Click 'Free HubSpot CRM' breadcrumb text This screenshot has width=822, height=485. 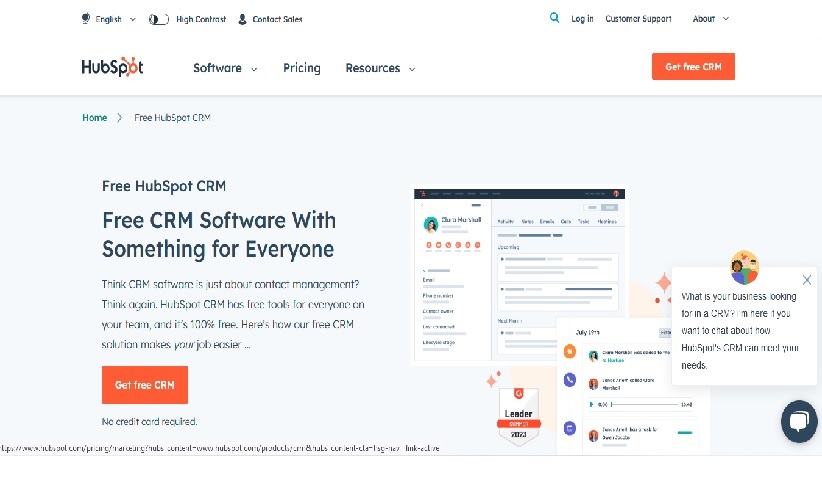[172, 117]
